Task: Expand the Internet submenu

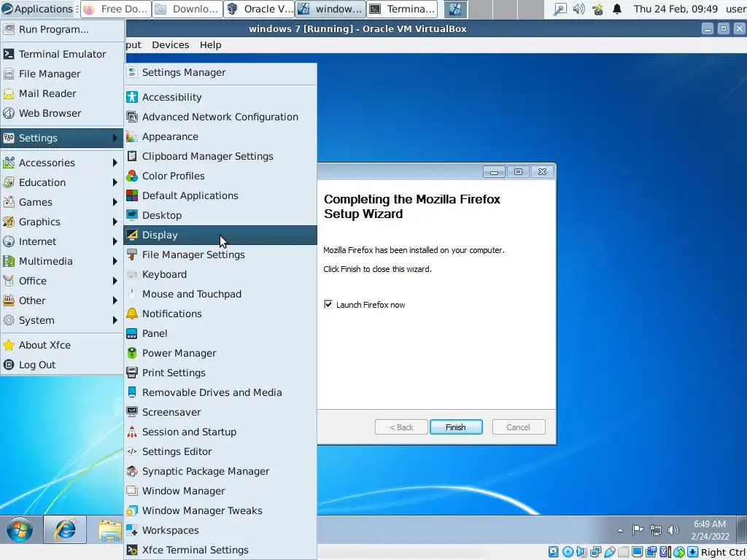Action: pyautogui.click(x=62, y=241)
